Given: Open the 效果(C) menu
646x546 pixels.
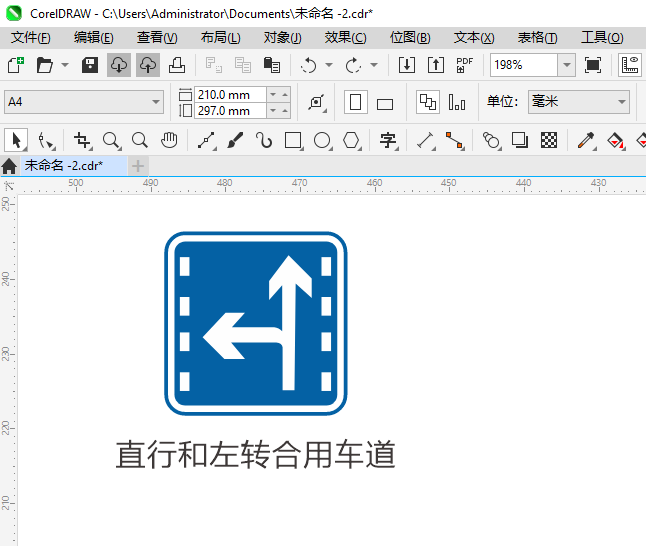Looking at the screenshot, I should click(345, 38).
